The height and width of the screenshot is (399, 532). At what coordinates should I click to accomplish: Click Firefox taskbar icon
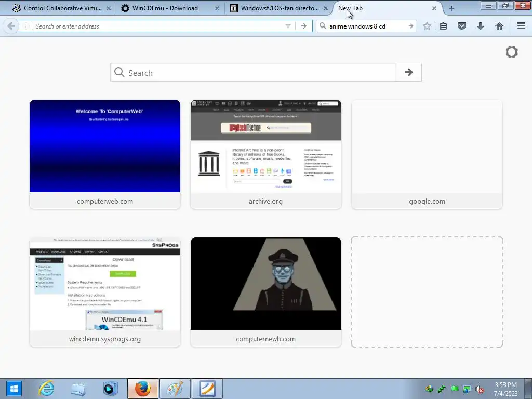(143, 389)
